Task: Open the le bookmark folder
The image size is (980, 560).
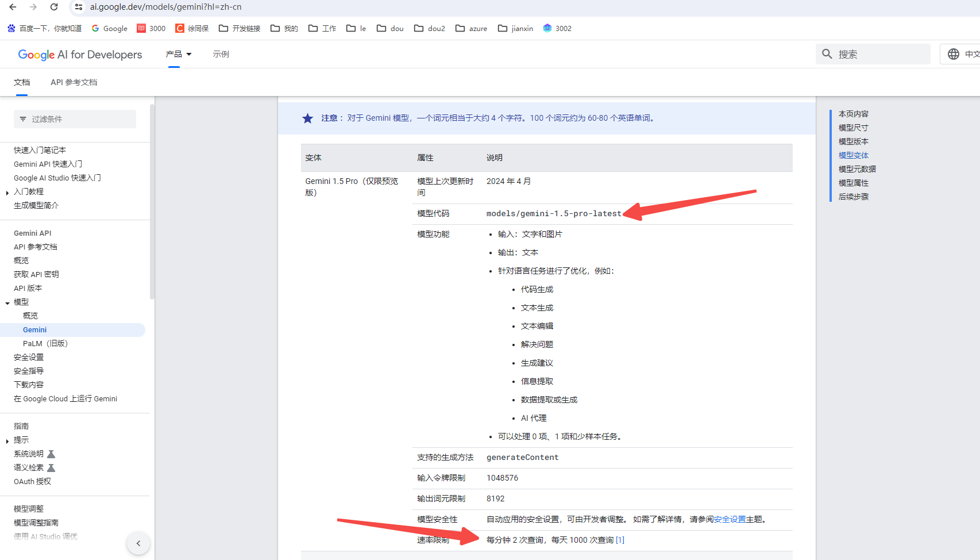Action: point(356,28)
